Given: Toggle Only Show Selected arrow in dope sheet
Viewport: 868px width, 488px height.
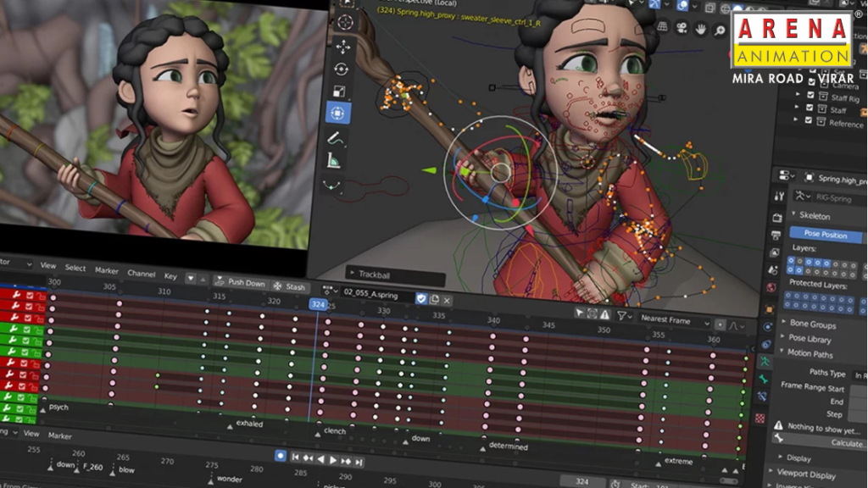Looking at the screenshot, I should pos(579,313).
